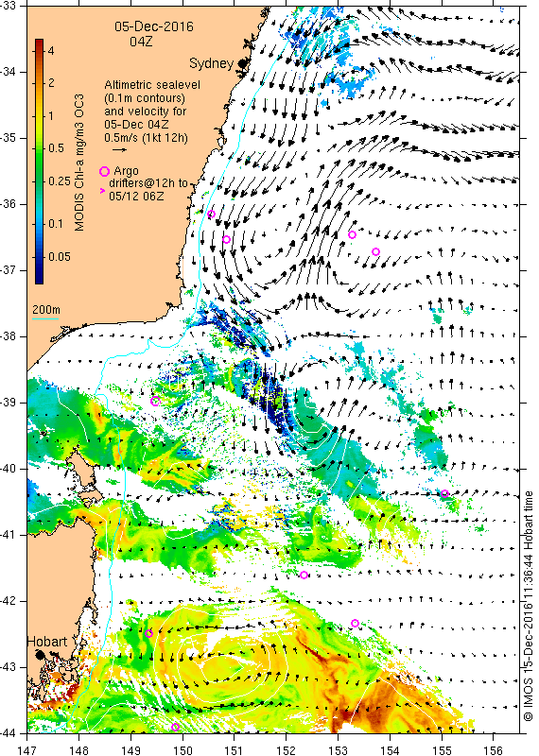
Task: Click latitude axis label '-39'
Action: [x=9, y=403]
